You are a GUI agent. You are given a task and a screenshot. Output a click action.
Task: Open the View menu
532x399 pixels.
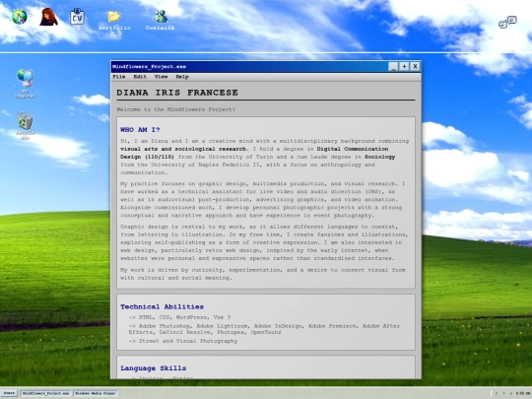click(x=162, y=77)
